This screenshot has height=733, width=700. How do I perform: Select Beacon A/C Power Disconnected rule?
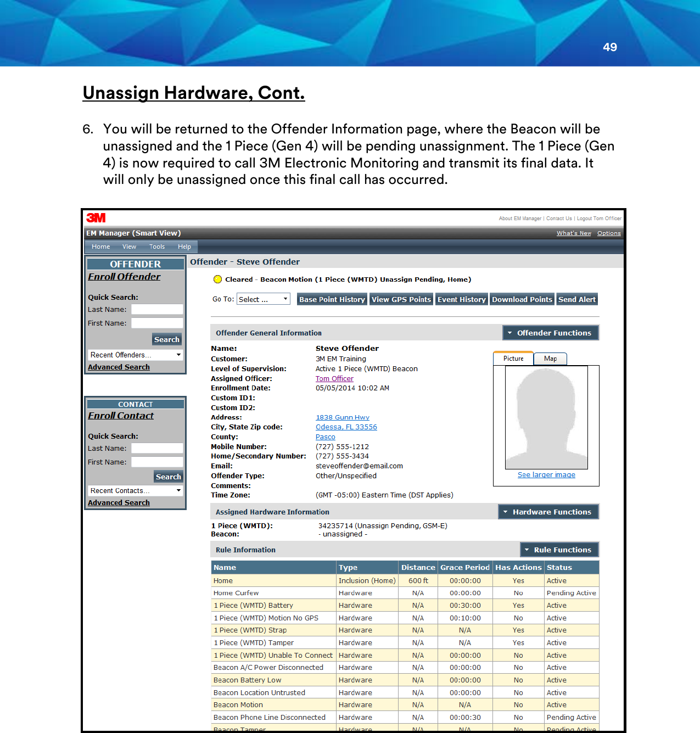405,668
